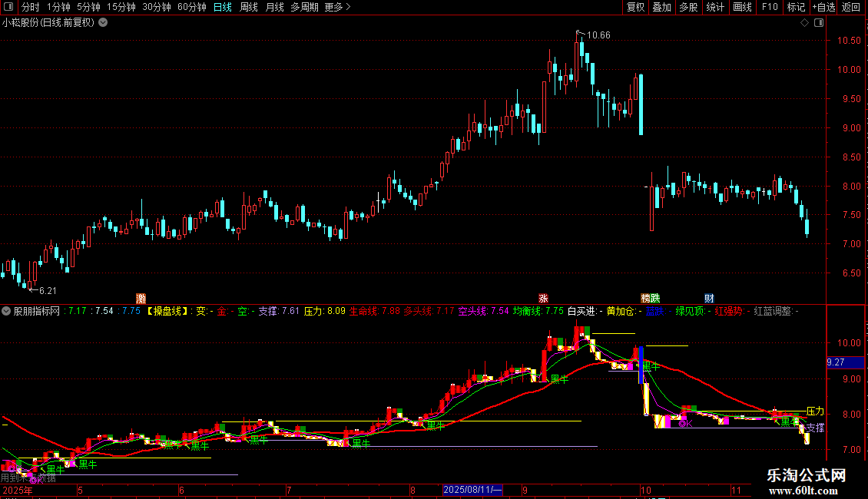The image size is (868, 499).
Task: Open stock title dropdown arrow beside 小崧股份
Action: click(103, 23)
